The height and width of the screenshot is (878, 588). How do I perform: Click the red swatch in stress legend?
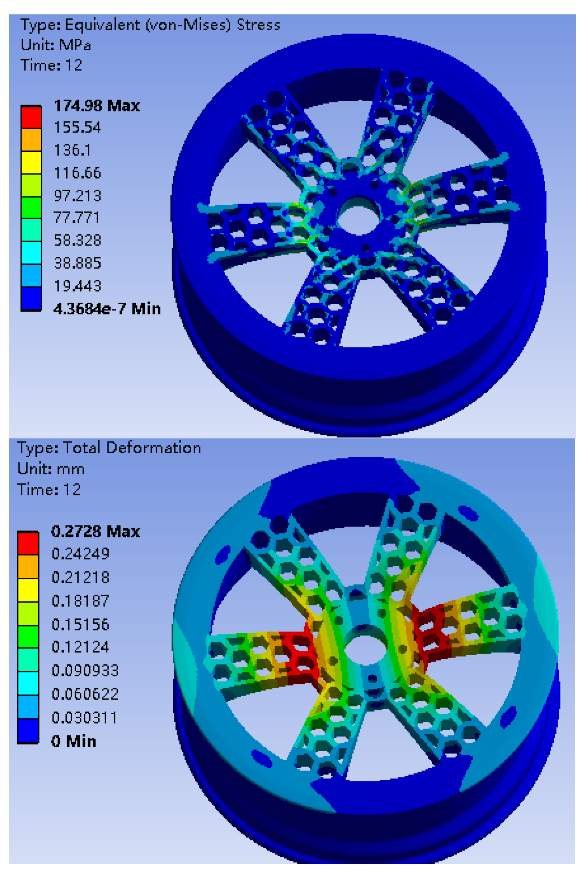[31, 117]
